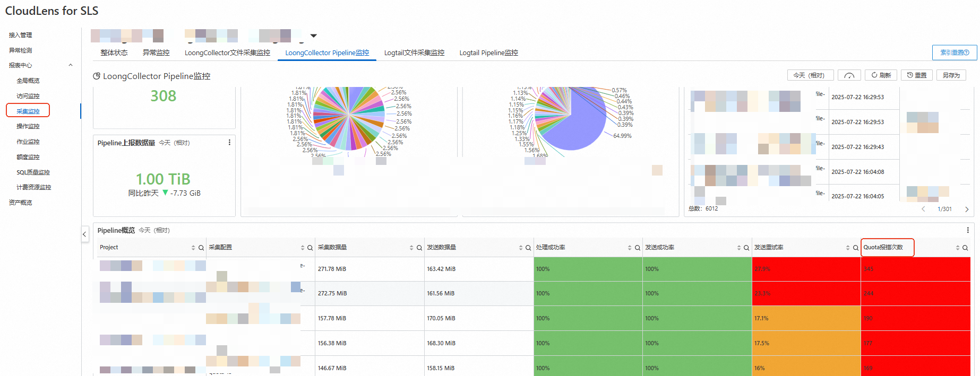Screen dimensions: 980x376
Task: Collapse the left sidebar with the arrow handle
Action: tap(84, 234)
